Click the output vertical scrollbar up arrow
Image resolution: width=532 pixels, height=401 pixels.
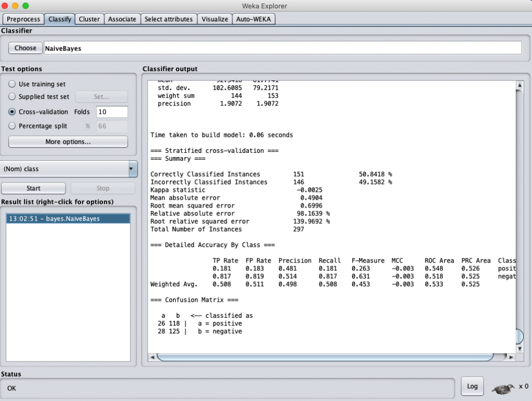520,85
